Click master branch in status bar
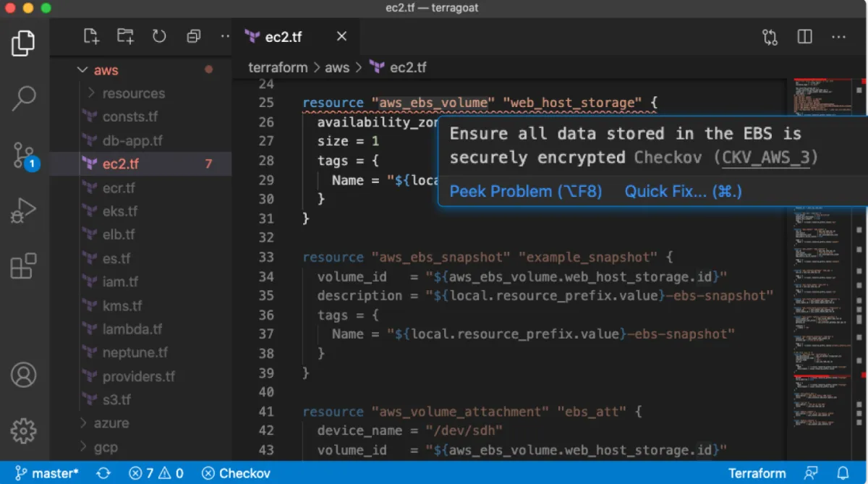This screenshot has width=868, height=484. point(48,473)
